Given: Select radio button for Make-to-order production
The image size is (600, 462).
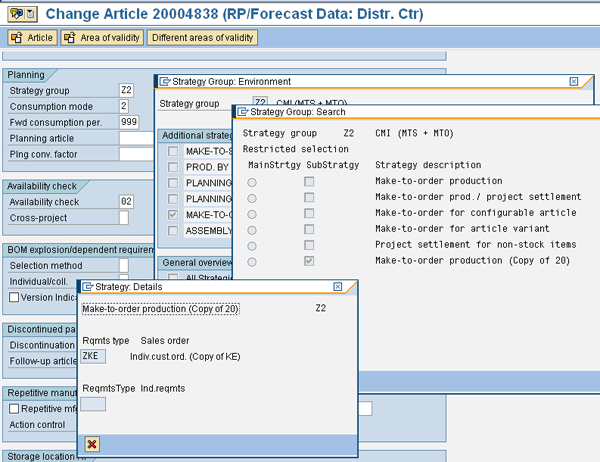Looking at the screenshot, I should [252, 181].
